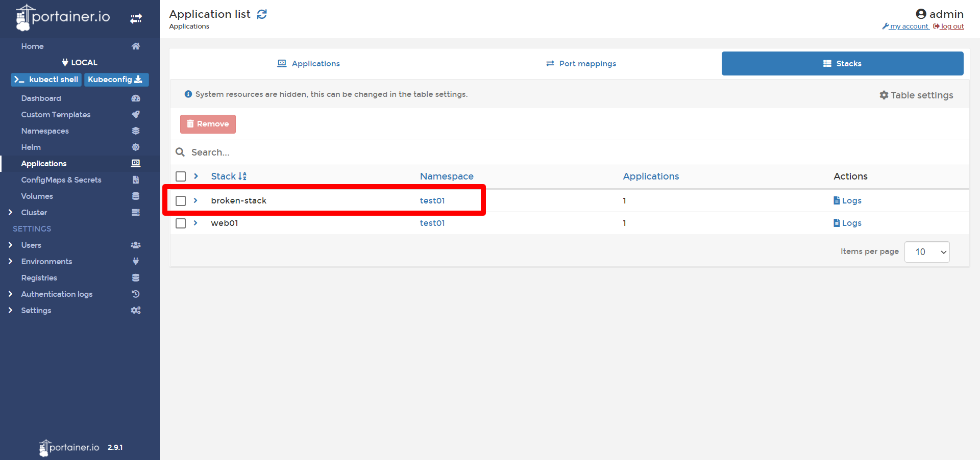Click version 2.9.1 in the footer
The image size is (980, 460).
(x=115, y=447)
